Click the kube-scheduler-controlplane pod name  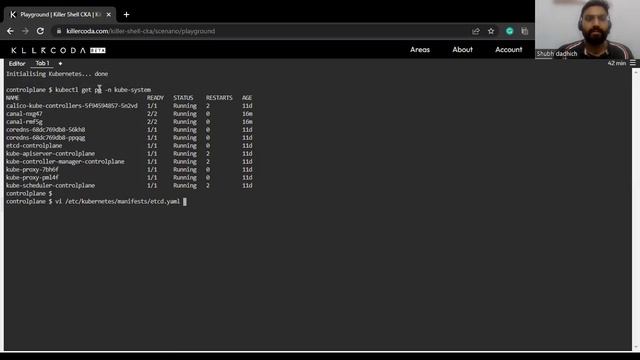(x=50, y=186)
